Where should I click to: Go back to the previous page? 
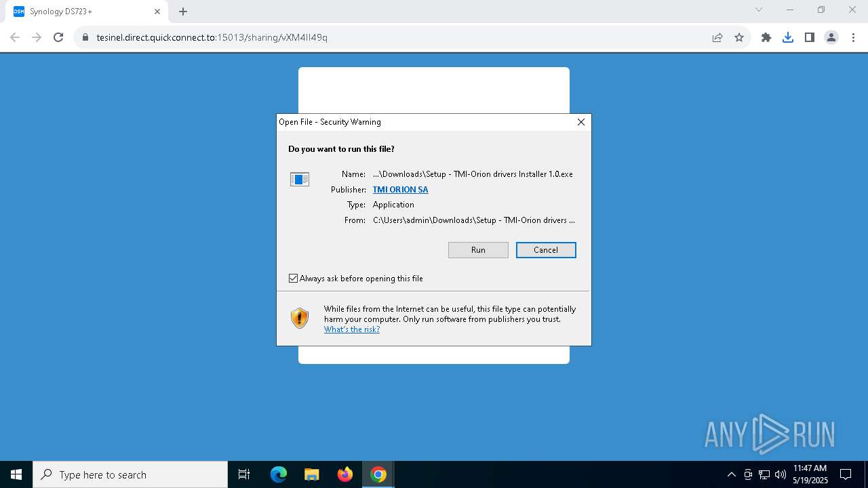15,37
